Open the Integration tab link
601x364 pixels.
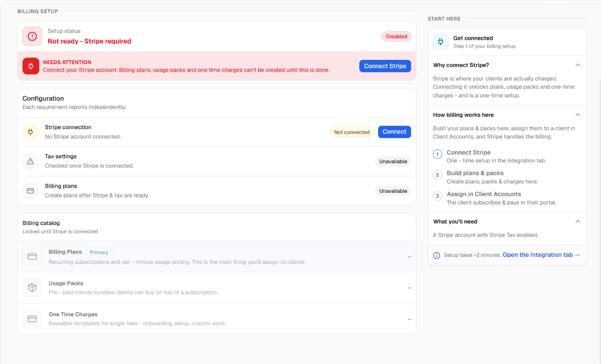click(x=541, y=255)
